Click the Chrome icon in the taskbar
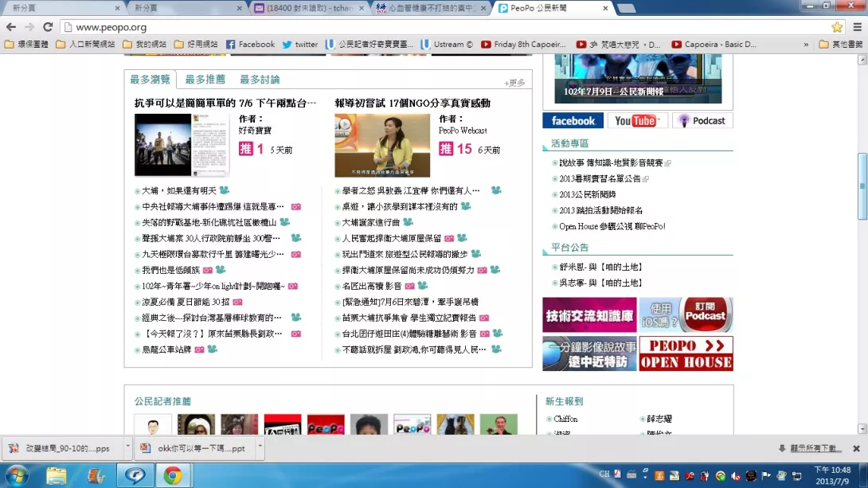 [173, 475]
